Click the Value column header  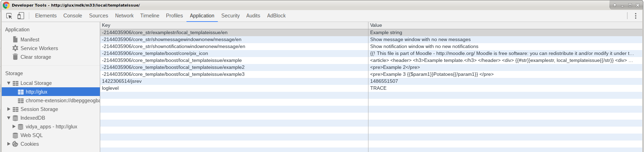(x=506, y=25)
